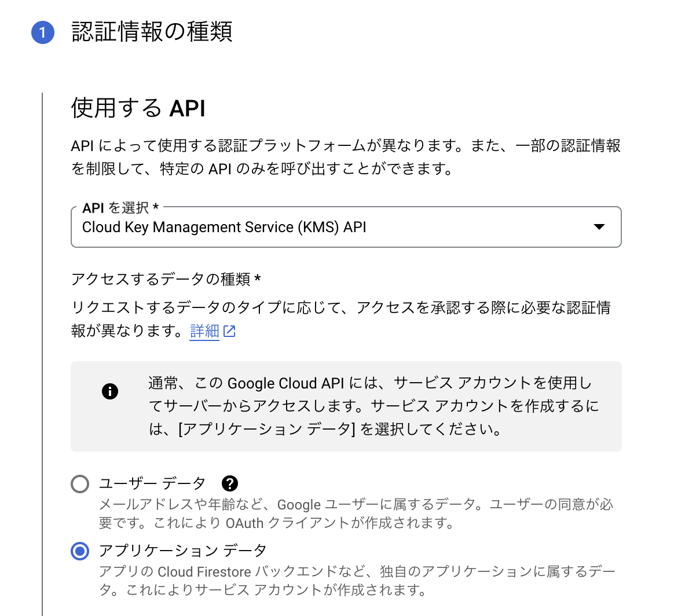Click the dropdown arrow in the API selector
Image resolution: width=674 pixels, height=616 pixels.
pos(600,227)
